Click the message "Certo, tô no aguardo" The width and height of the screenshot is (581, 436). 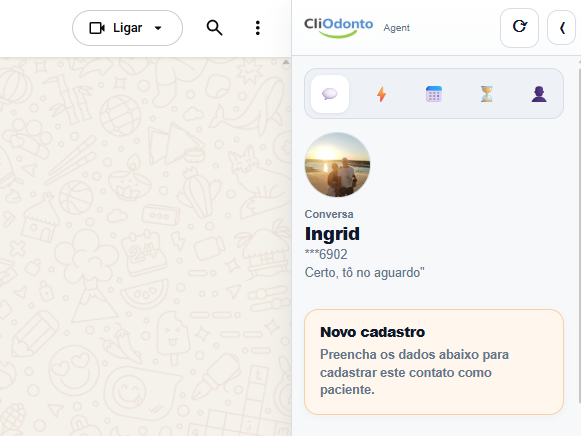(x=365, y=273)
